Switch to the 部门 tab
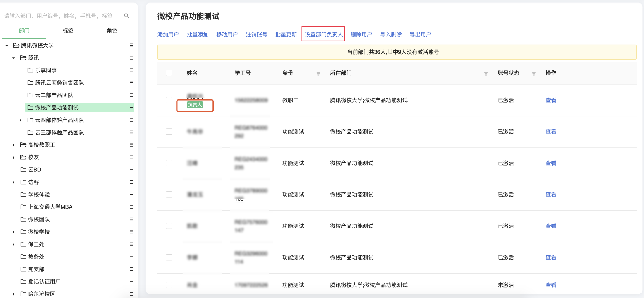The height and width of the screenshot is (298, 644). [x=24, y=31]
